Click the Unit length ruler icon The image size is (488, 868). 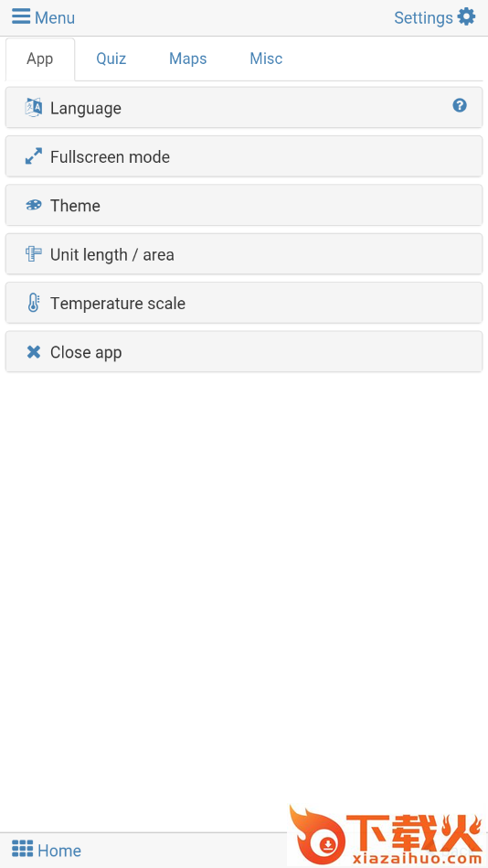point(33,254)
